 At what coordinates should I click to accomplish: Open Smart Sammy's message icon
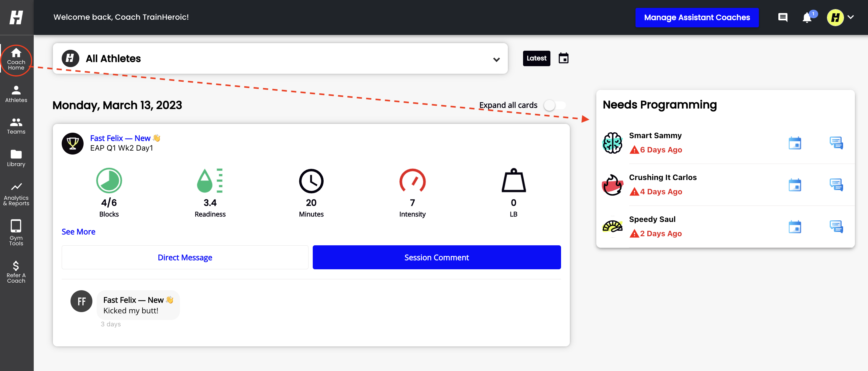click(x=836, y=143)
